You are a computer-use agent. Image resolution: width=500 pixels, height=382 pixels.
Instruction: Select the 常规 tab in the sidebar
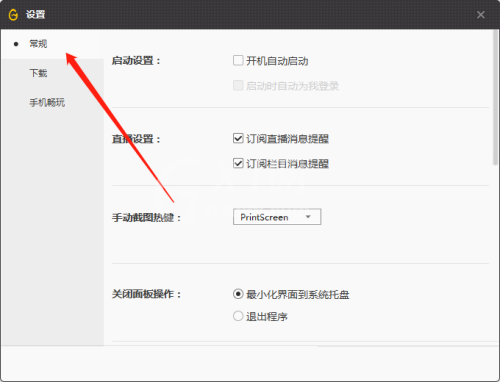38,44
